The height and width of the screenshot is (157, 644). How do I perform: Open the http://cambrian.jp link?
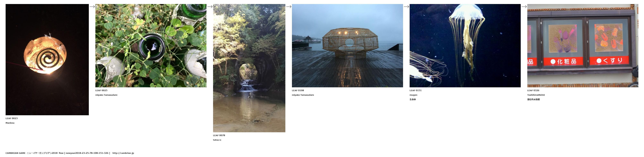click(x=123, y=153)
